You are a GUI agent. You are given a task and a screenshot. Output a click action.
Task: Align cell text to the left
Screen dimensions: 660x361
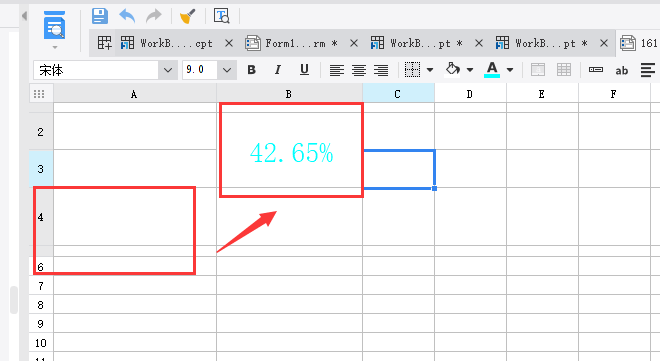pos(336,70)
